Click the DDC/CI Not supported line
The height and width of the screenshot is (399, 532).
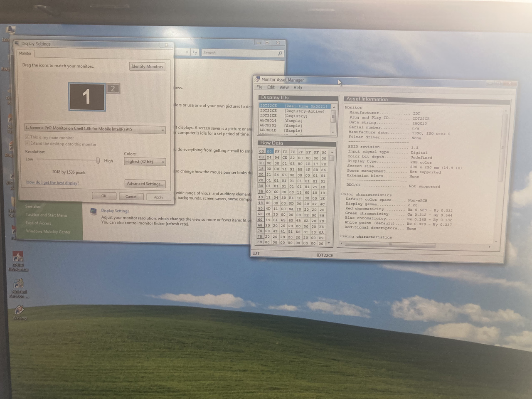[x=393, y=186]
